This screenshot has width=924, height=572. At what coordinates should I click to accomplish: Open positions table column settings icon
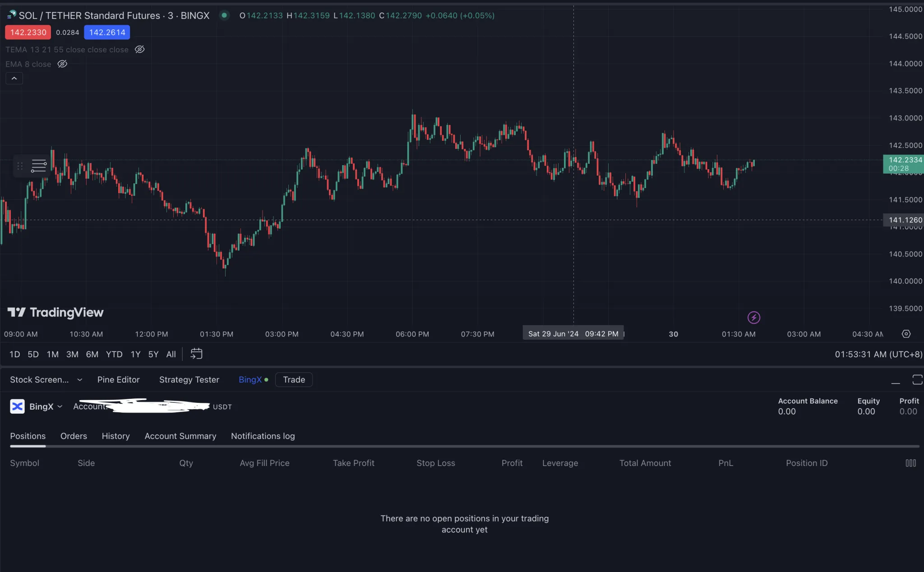tap(910, 463)
